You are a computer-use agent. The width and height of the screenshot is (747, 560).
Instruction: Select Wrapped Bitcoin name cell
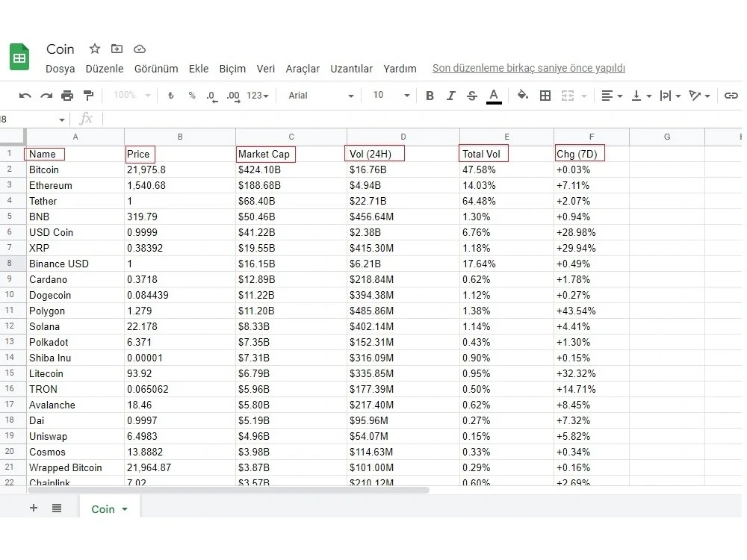coord(75,467)
